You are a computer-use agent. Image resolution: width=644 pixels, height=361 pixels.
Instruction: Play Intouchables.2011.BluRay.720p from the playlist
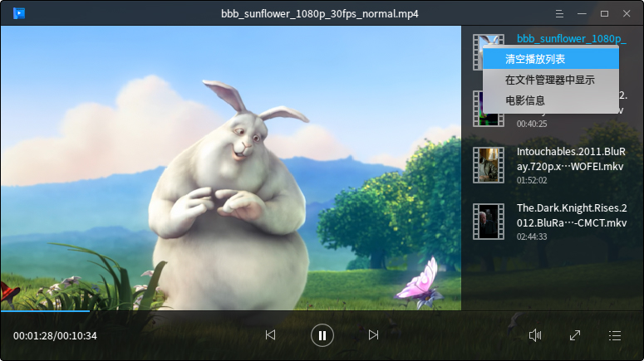570,159
